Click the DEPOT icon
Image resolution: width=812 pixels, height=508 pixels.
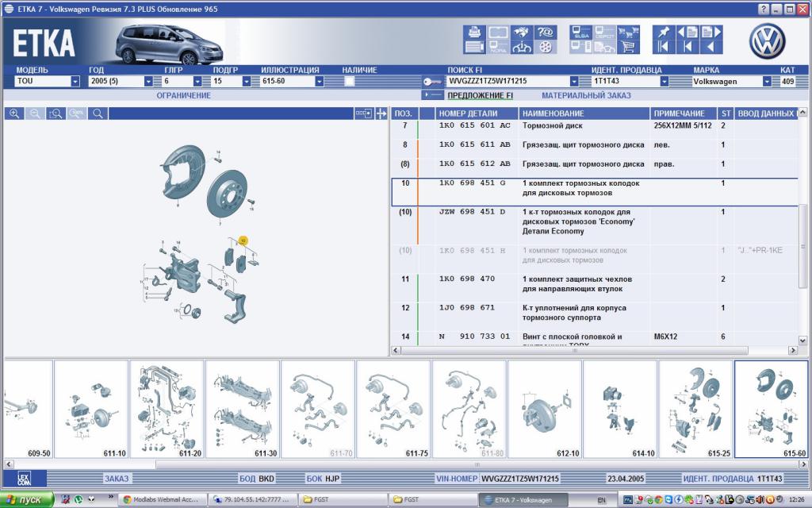click(604, 32)
